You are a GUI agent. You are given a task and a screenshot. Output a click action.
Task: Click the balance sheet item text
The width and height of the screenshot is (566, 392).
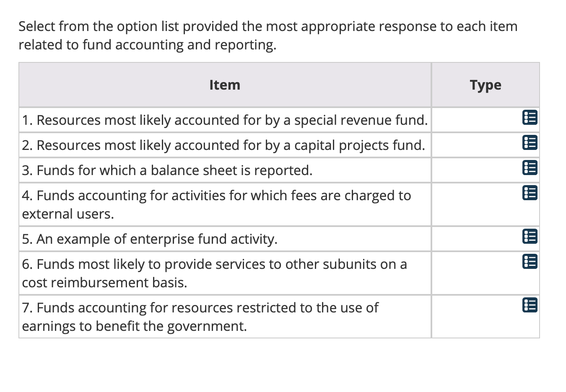tap(167, 170)
